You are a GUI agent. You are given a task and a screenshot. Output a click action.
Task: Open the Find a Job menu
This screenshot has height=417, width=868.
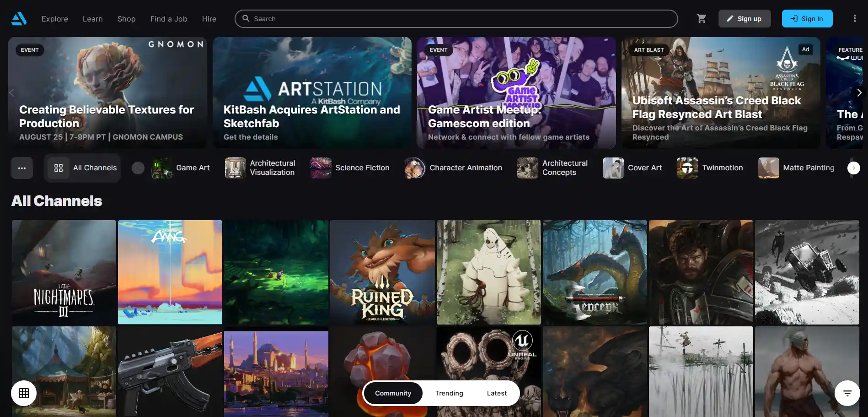(x=169, y=19)
